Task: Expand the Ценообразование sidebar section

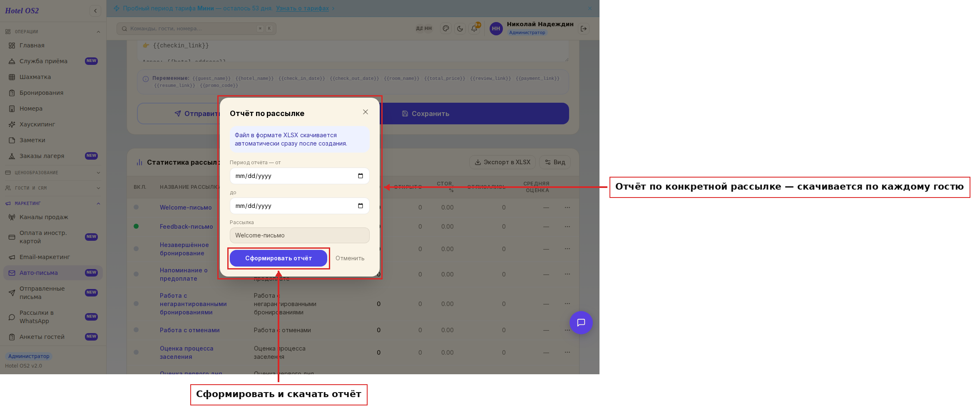Action: (x=53, y=173)
